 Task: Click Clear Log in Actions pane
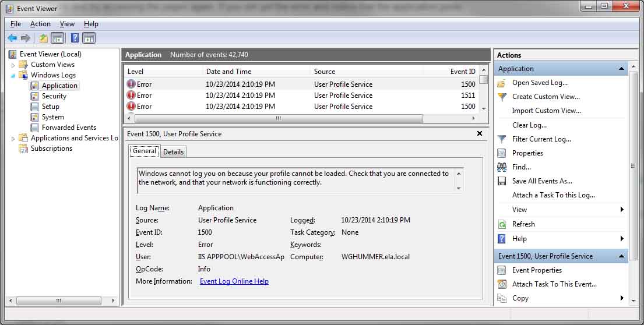click(x=529, y=125)
